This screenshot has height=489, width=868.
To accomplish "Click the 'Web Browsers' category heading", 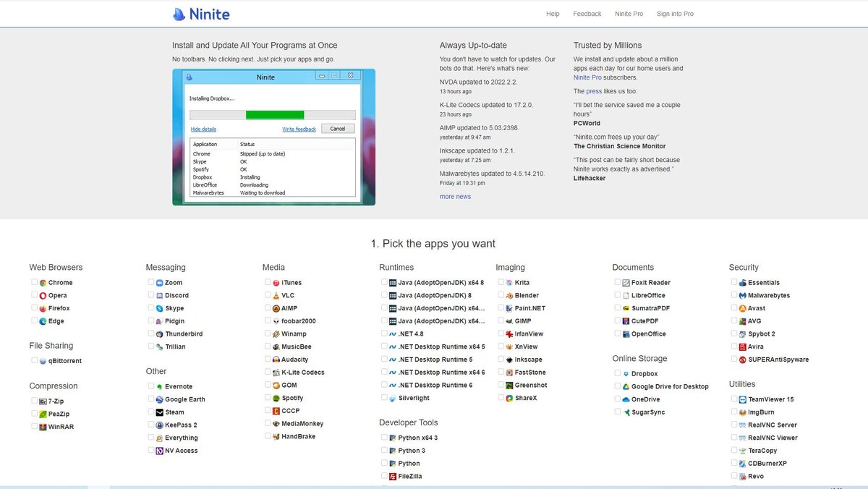I will 56,268.
